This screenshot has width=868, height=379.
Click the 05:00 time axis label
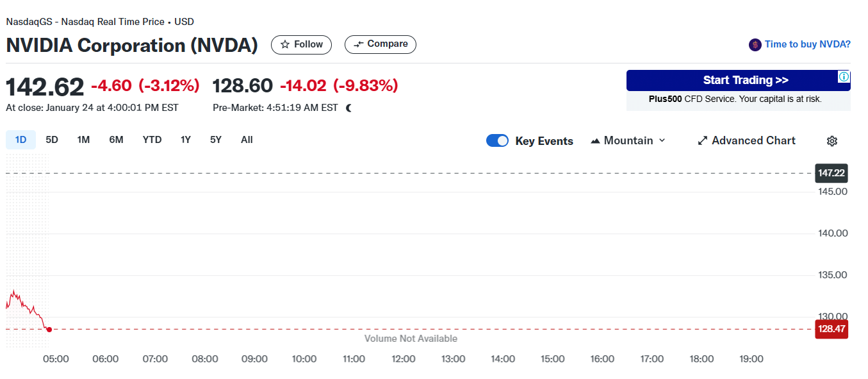[56, 359]
